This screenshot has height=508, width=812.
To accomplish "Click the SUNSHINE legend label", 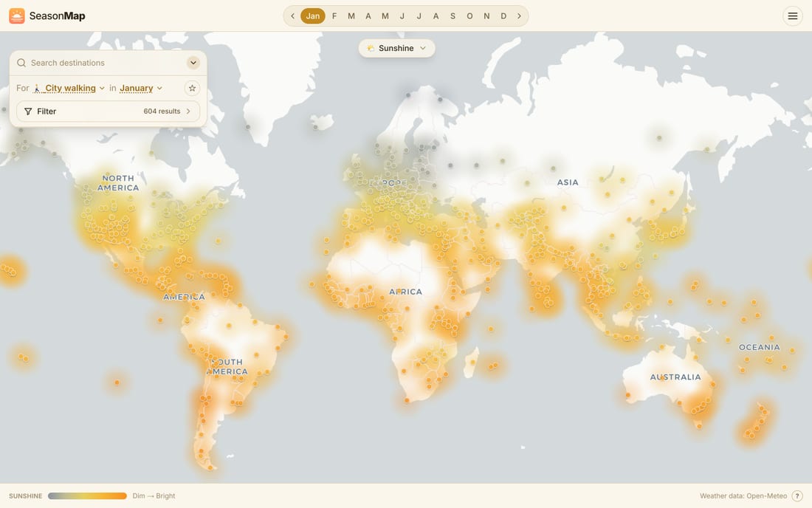I will pyautogui.click(x=25, y=496).
